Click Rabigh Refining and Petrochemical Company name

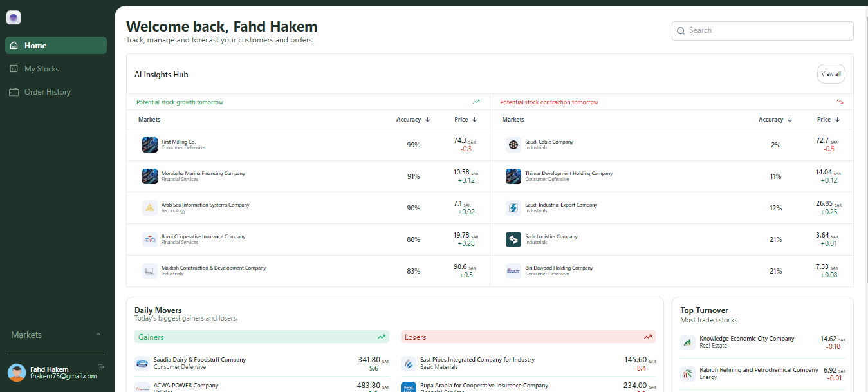click(x=759, y=370)
